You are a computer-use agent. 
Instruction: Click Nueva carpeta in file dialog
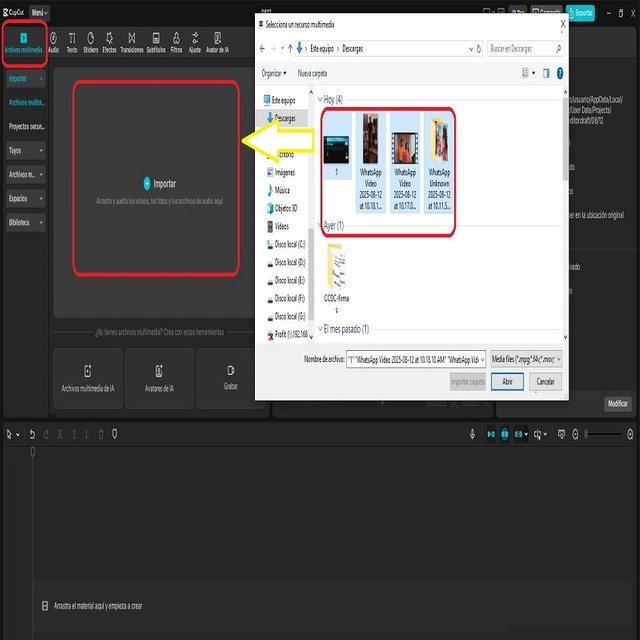(312, 73)
